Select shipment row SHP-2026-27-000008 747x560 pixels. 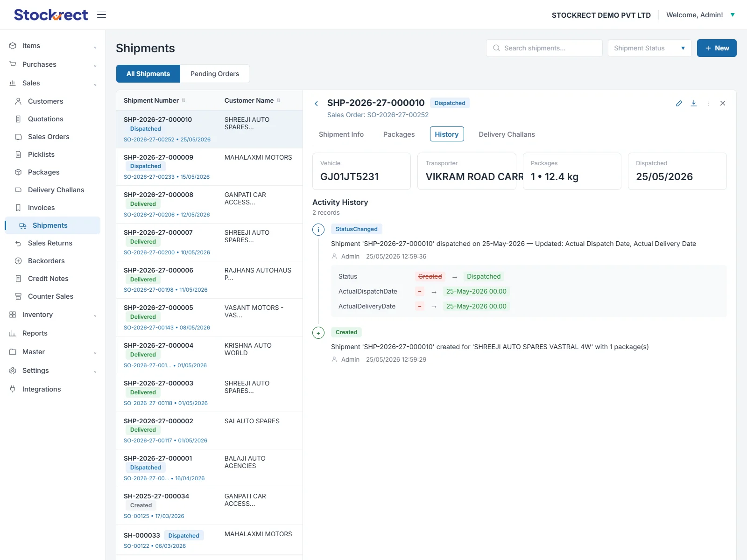point(209,205)
